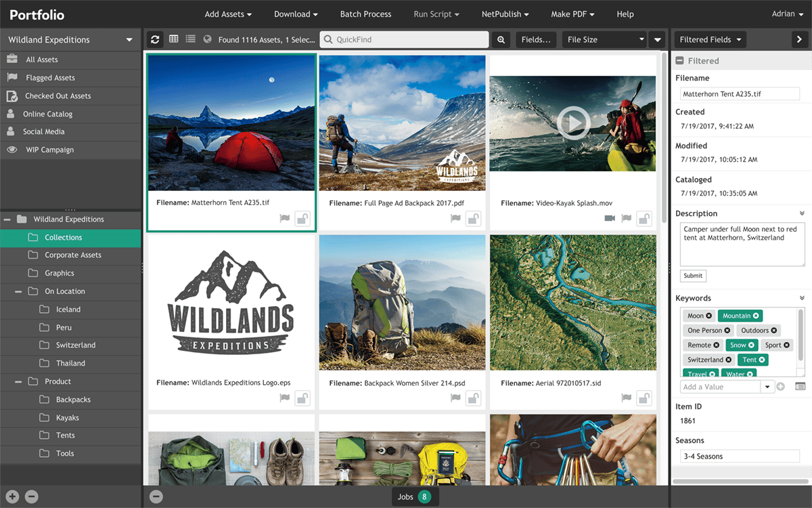Click the plus icon to add catalog item

12,496
